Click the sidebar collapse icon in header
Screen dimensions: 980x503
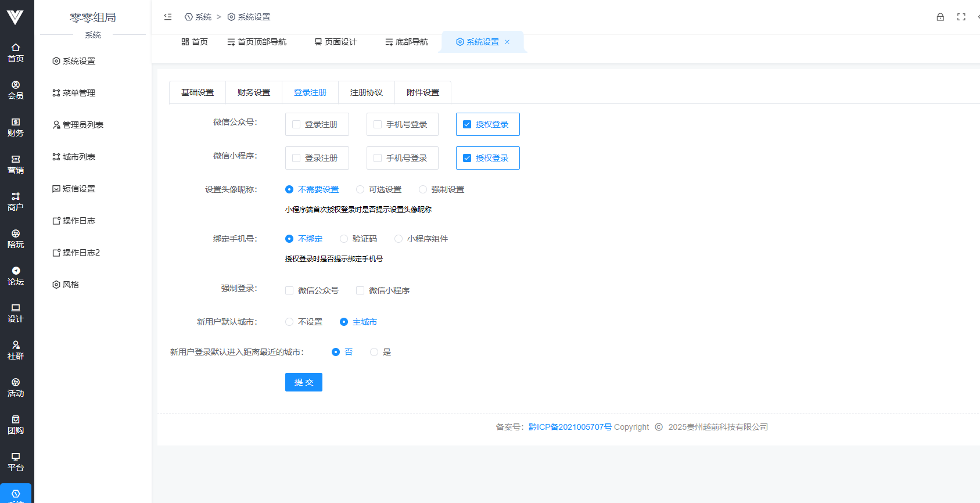coord(168,17)
